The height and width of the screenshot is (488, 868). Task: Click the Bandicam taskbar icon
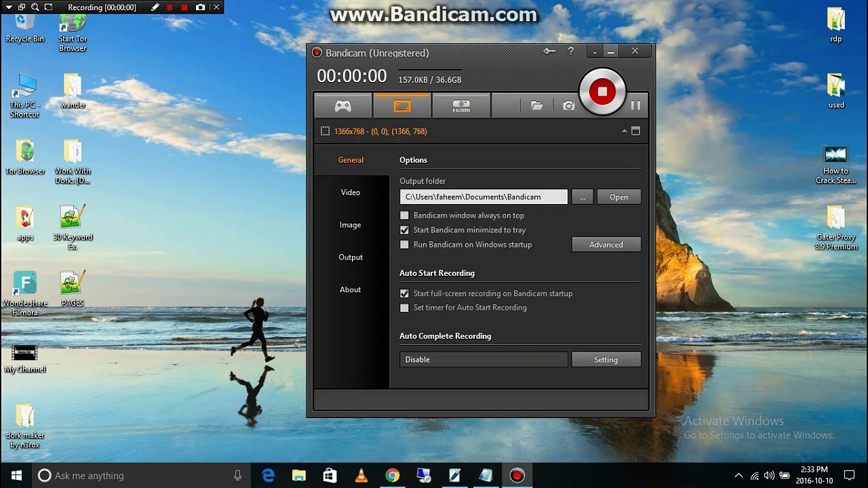point(517,475)
